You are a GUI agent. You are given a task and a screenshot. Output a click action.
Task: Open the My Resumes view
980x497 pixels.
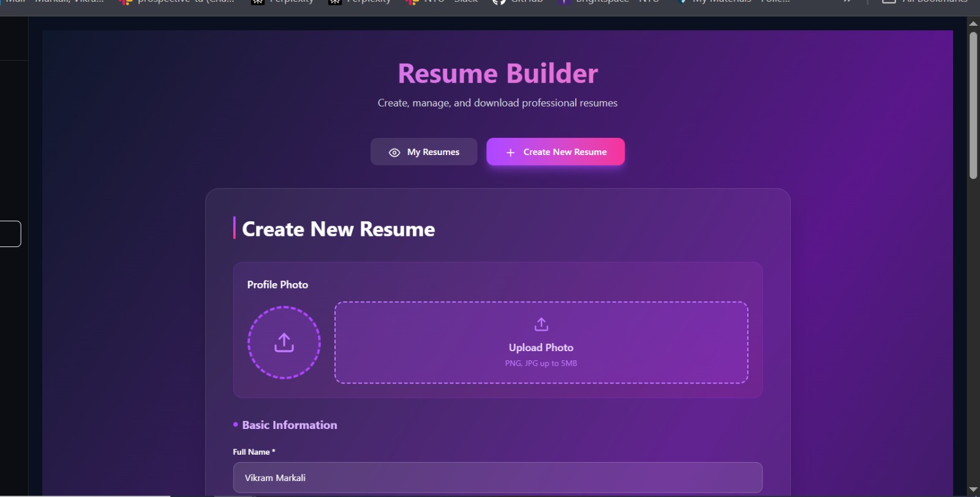424,151
